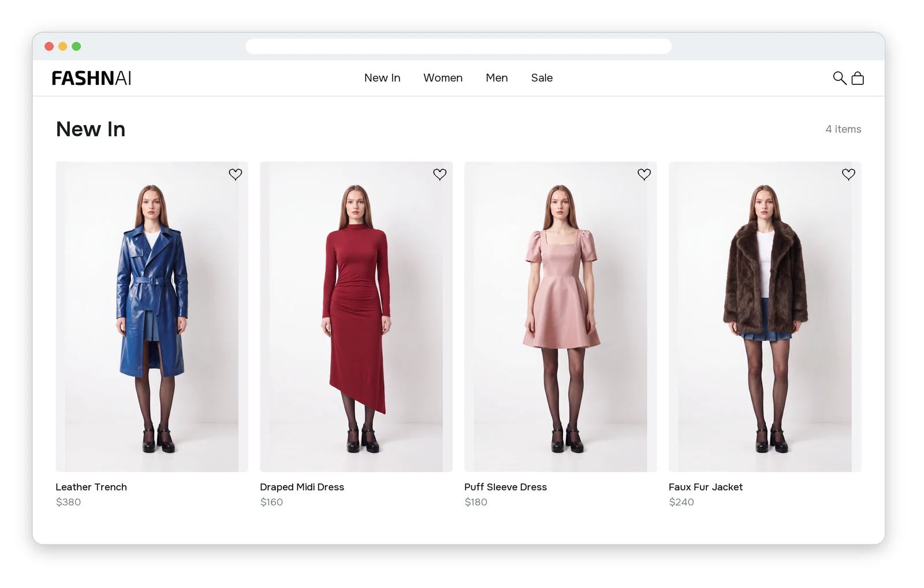Go to the New In menu

point(382,78)
